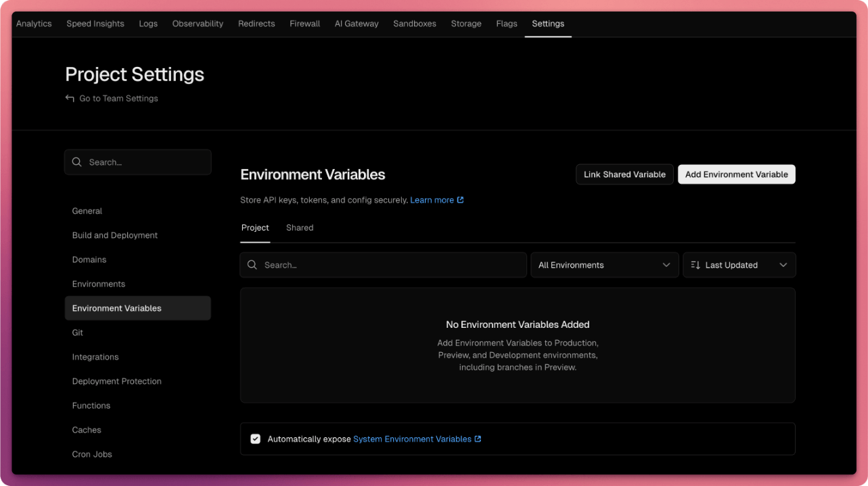
Task: Disable Automatically expose System Environment Variables
Action: pyautogui.click(x=255, y=439)
